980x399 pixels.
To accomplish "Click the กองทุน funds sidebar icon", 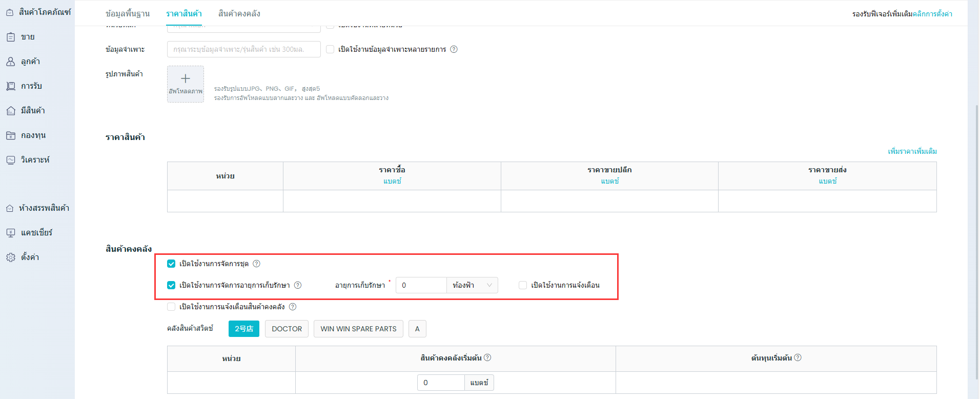I will coord(11,135).
